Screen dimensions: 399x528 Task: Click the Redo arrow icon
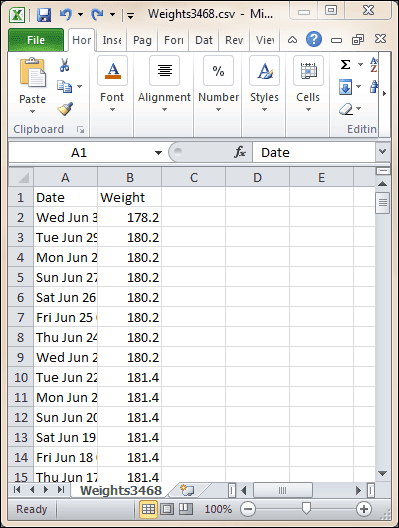97,14
